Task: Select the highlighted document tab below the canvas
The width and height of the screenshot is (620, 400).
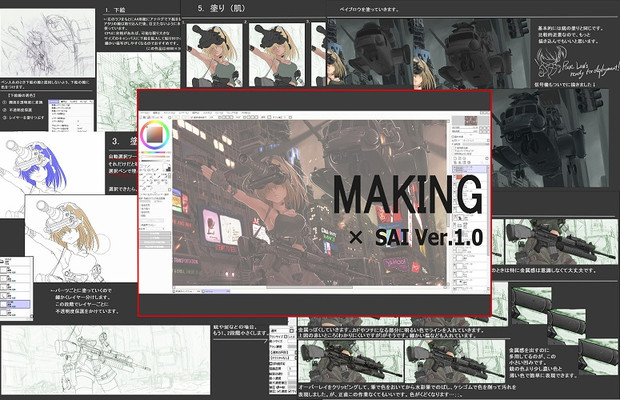Action: [216, 291]
